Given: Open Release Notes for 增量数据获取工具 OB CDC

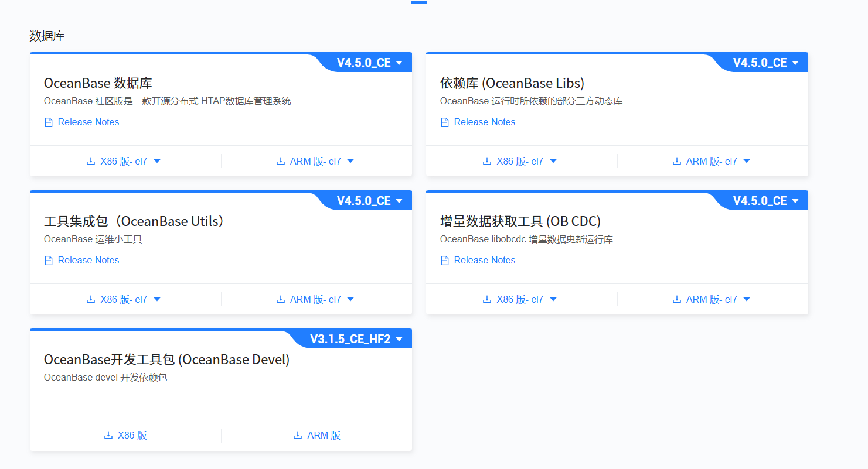Looking at the screenshot, I should tap(484, 260).
